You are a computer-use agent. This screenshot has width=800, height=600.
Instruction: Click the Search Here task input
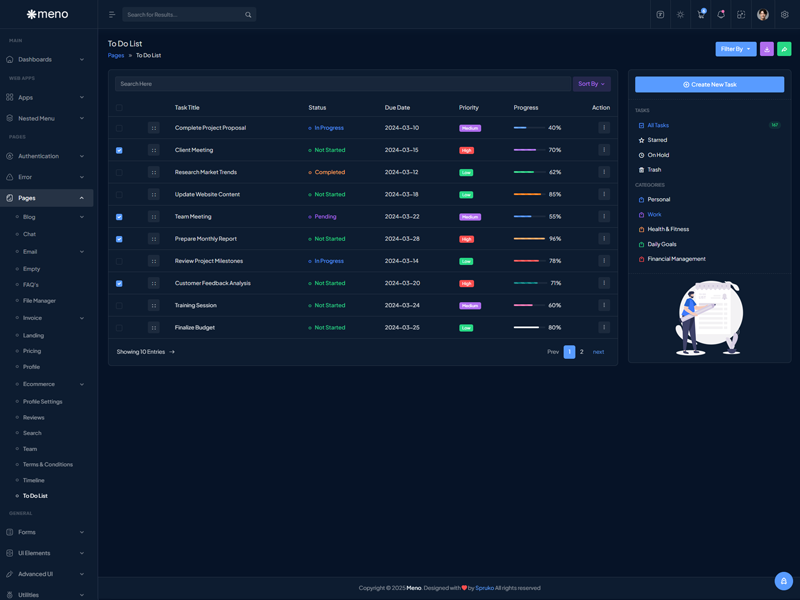(x=340, y=84)
